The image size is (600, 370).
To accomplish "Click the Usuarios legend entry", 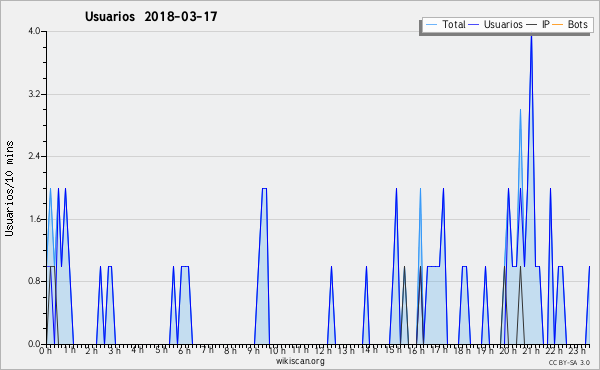I will click(x=496, y=24).
